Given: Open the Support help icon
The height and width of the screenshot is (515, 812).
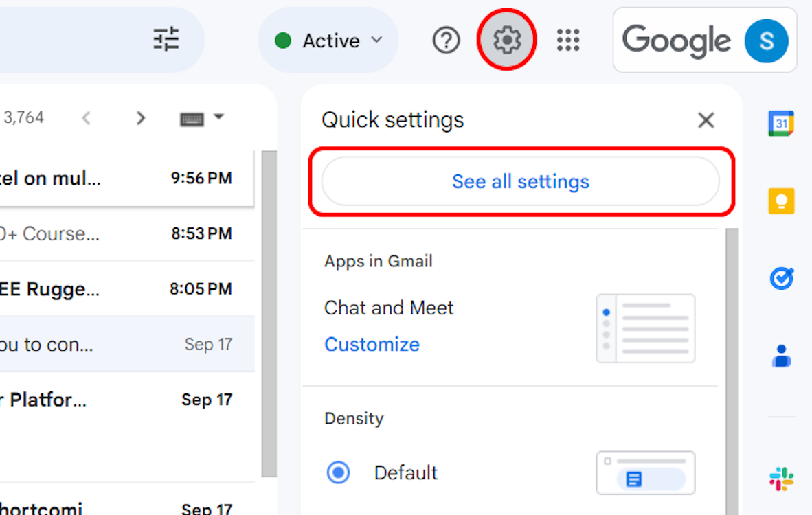Looking at the screenshot, I should [x=446, y=41].
